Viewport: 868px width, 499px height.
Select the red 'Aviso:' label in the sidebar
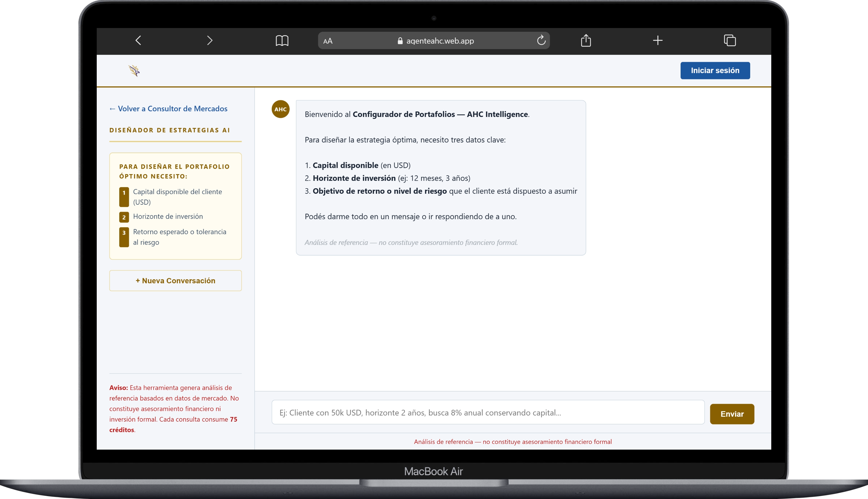coord(119,388)
